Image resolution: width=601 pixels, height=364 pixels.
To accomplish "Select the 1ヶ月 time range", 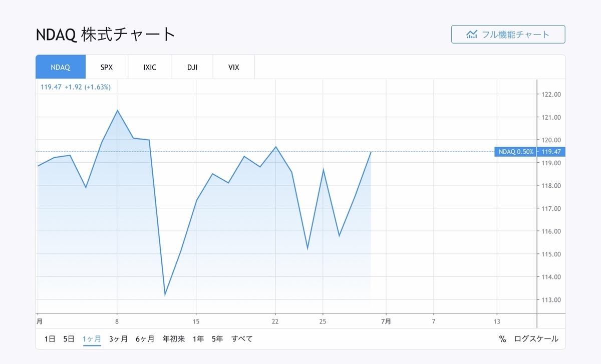I will click(x=92, y=339).
